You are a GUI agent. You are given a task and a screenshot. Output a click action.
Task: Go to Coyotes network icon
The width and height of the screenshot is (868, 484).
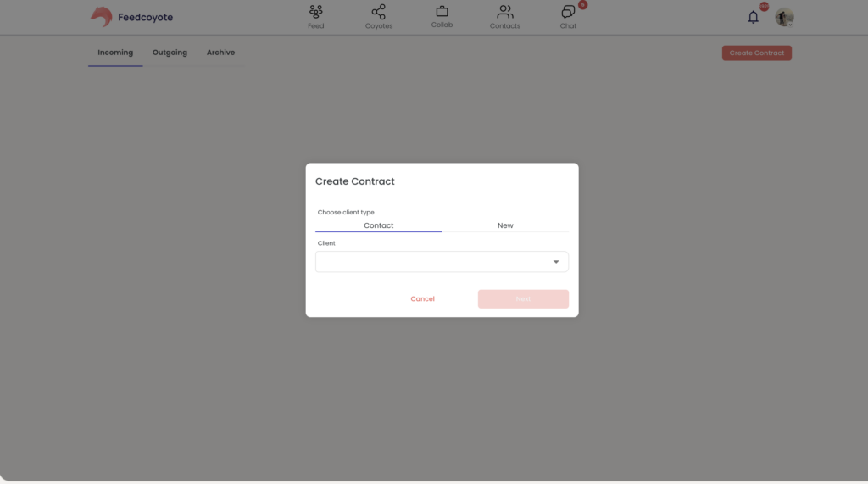coord(379,12)
